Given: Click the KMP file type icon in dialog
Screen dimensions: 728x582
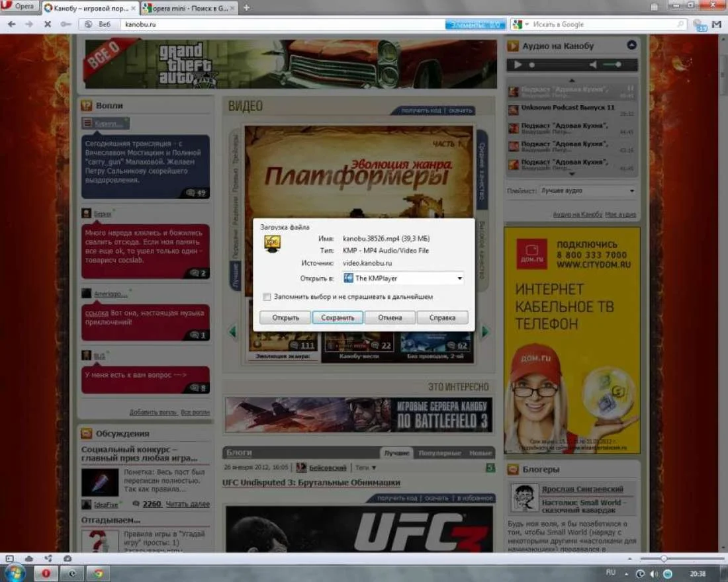Looking at the screenshot, I should point(272,243).
